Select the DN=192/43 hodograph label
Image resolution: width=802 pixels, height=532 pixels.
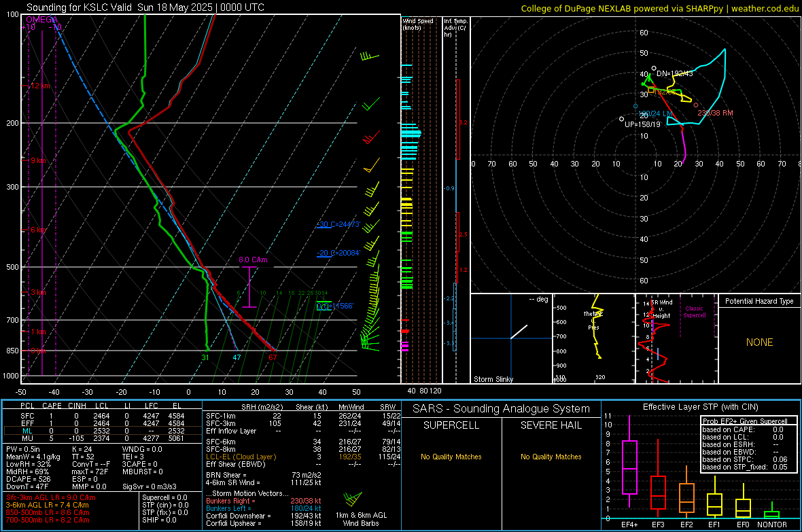pos(675,73)
